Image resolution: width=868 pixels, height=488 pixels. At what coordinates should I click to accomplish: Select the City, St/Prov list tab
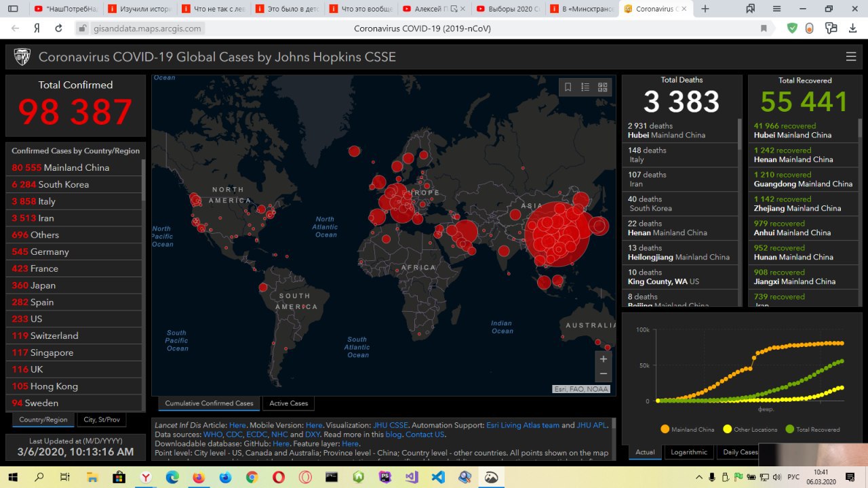pos(102,420)
